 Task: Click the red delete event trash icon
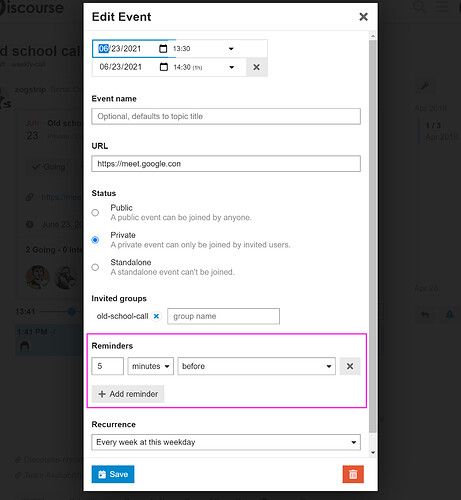[x=353, y=474]
